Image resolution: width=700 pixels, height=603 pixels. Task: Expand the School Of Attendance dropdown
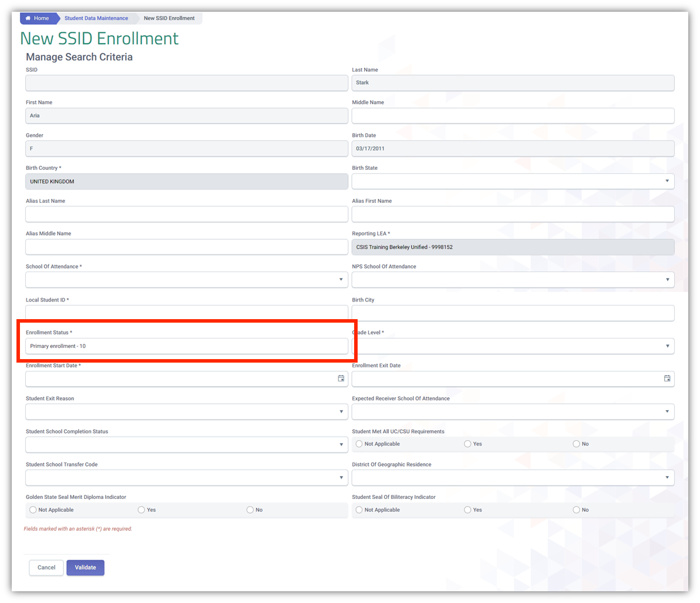click(x=341, y=280)
